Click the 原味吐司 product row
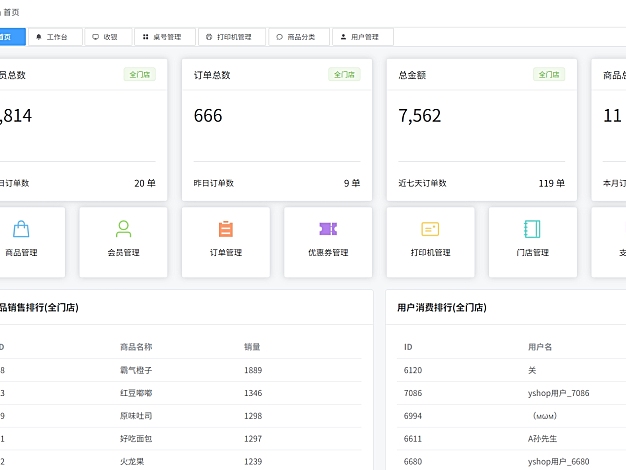This screenshot has height=470, width=626. [180, 416]
